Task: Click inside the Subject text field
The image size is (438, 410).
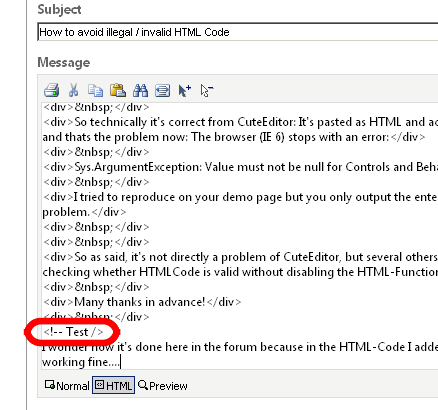Action: (x=238, y=32)
